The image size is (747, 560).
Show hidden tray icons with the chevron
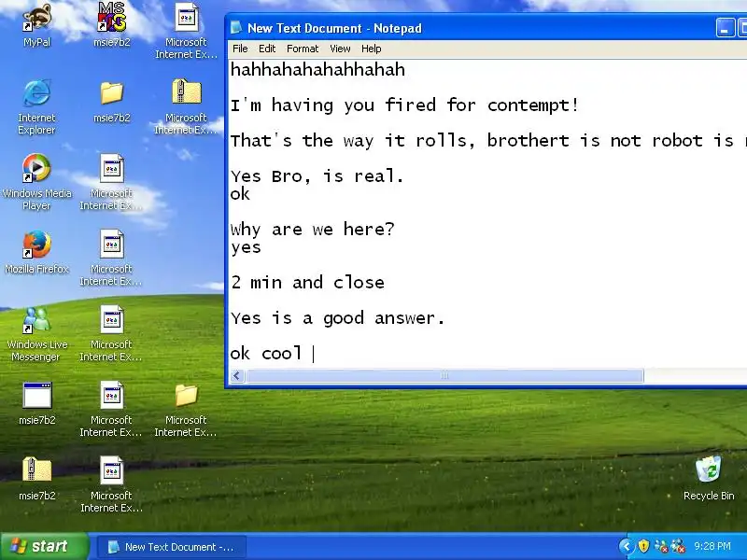(627, 546)
